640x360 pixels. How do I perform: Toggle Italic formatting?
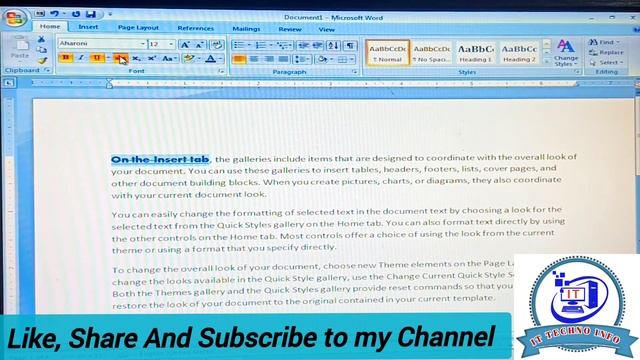pos(81,58)
